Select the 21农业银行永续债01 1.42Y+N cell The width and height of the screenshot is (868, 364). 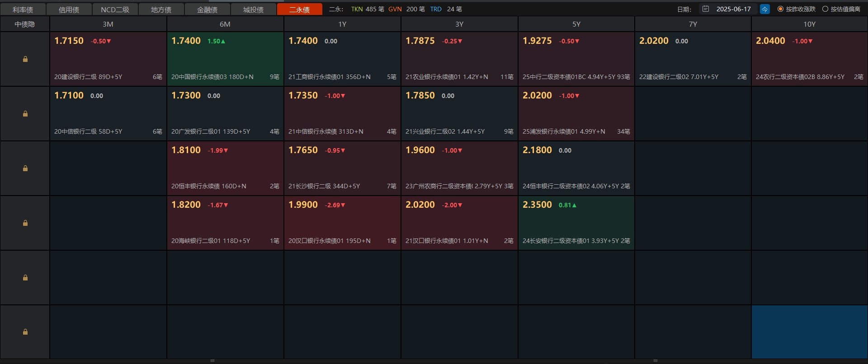[x=459, y=59]
